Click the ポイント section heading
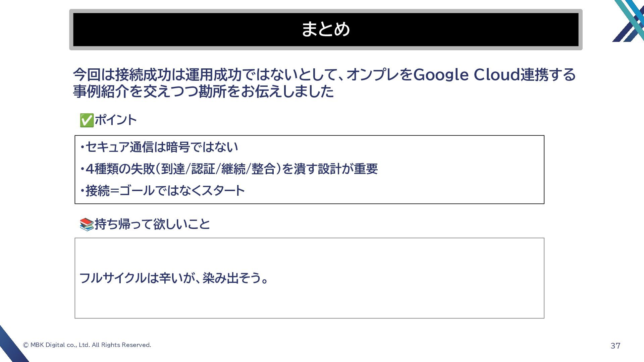The width and height of the screenshot is (644, 362). point(115,120)
